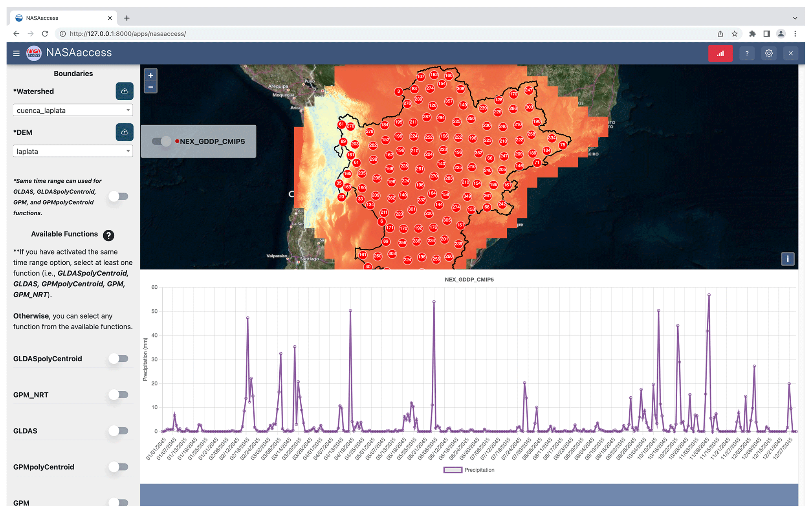Turn on the GPM_NRT switch
812x513 pixels.
point(119,395)
